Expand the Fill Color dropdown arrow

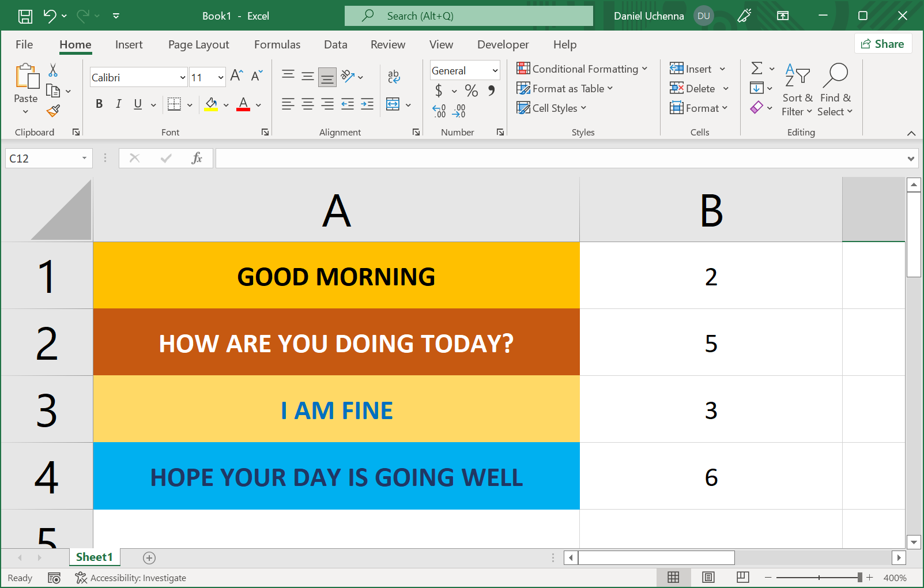pos(226,104)
